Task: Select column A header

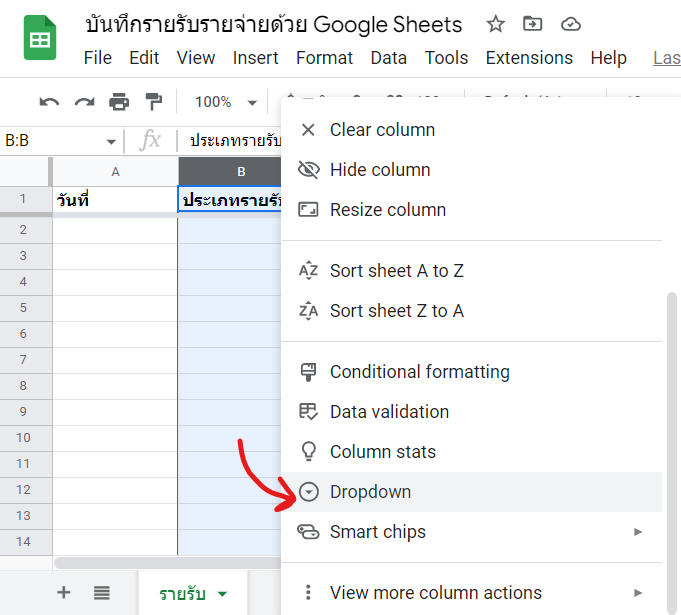Action: pyautogui.click(x=115, y=172)
